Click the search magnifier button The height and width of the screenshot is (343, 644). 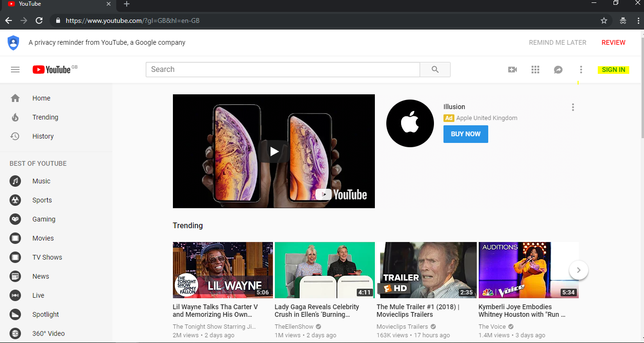pyautogui.click(x=435, y=70)
